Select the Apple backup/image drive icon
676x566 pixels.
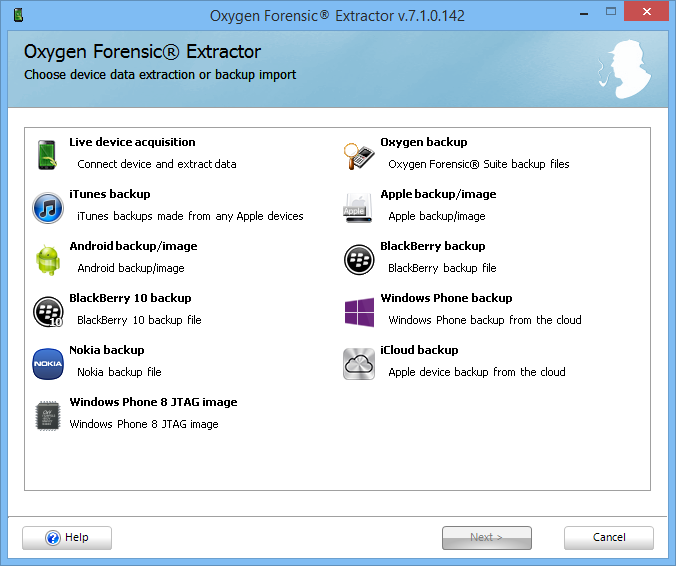[359, 208]
